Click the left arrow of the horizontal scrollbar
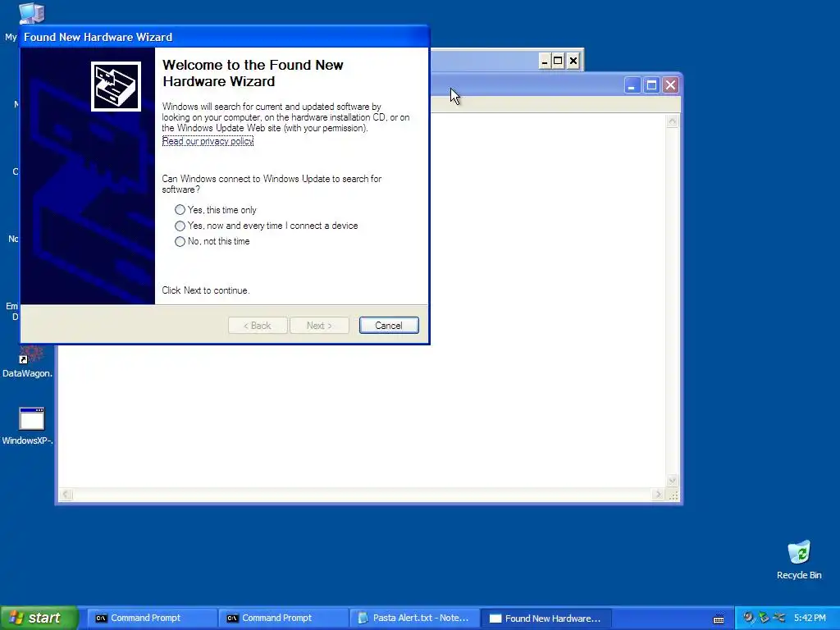Screen dimensions: 840x630 click(x=66, y=494)
